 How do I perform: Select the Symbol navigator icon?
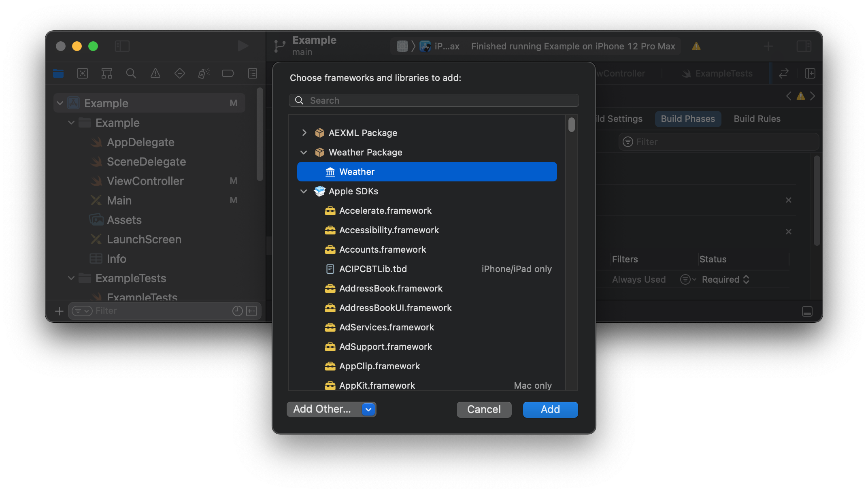click(107, 73)
